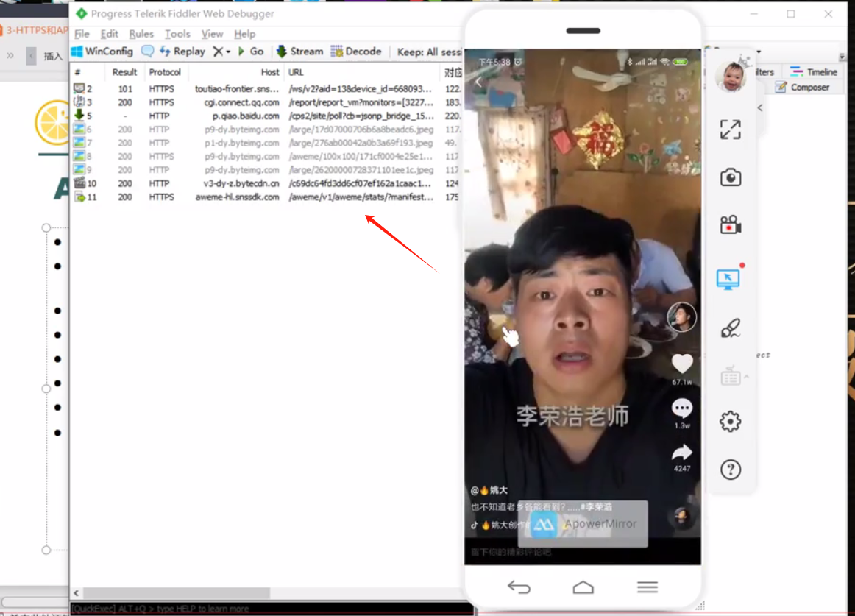Click the Go resume button
The height and width of the screenshot is (616, 855).
[x=251, y=52]
